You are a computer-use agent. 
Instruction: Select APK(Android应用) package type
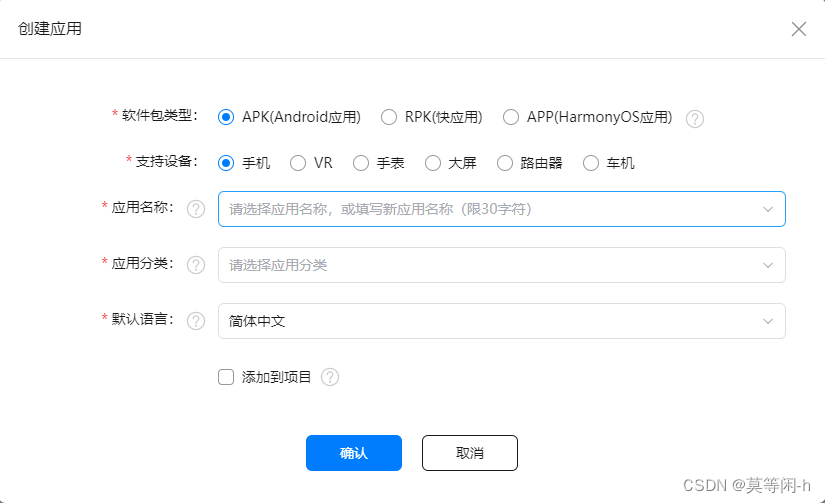click(226, 117)
